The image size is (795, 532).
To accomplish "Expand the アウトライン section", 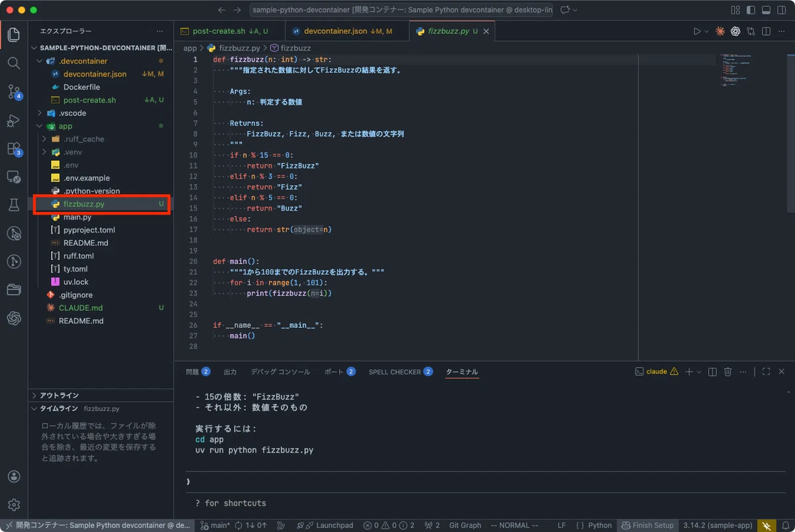I will (x=101, y=396).
